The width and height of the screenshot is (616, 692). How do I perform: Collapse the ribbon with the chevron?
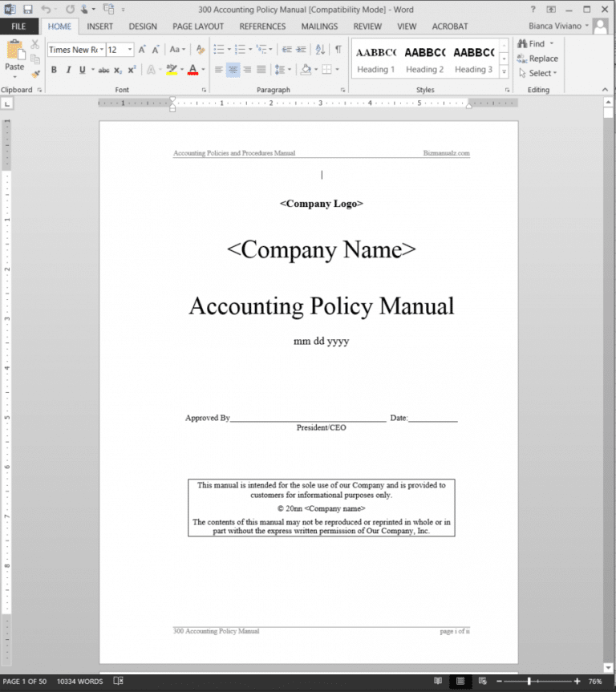(605, 90)
